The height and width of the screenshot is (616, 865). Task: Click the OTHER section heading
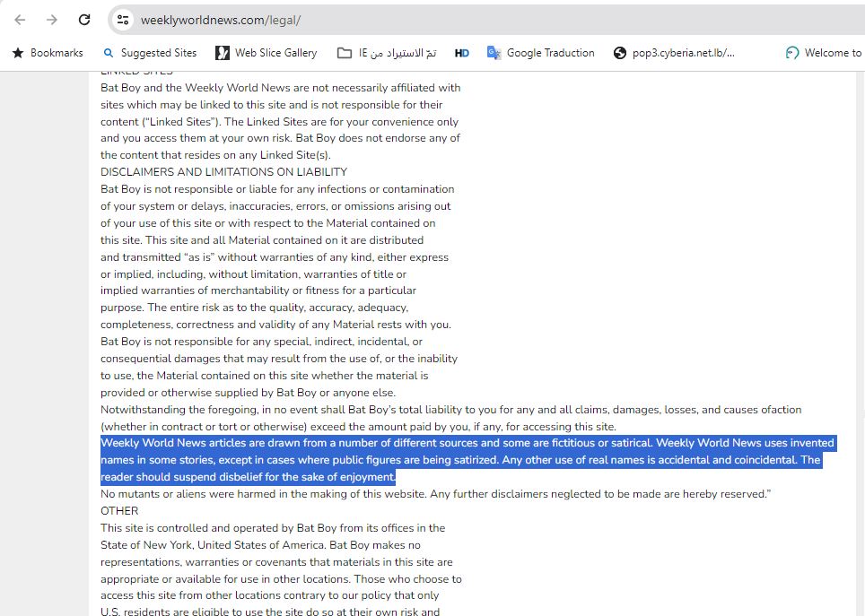(119, 511)
